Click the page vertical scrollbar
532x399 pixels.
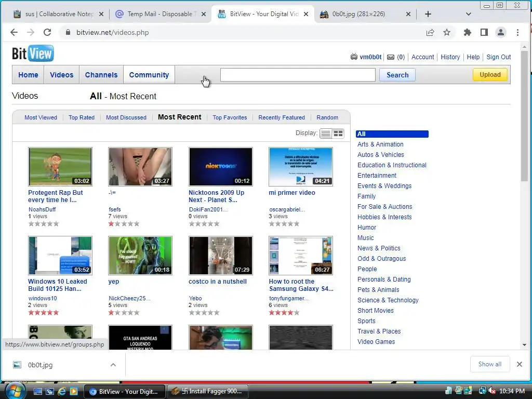[524, 115]
